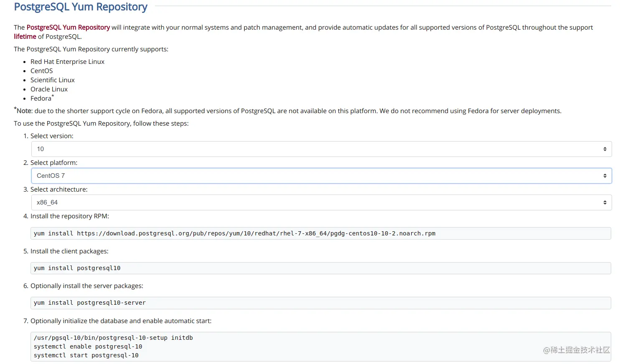Click the 'currently supports' sentence
The width and height of the screenshot is (620, 364).
91,49
